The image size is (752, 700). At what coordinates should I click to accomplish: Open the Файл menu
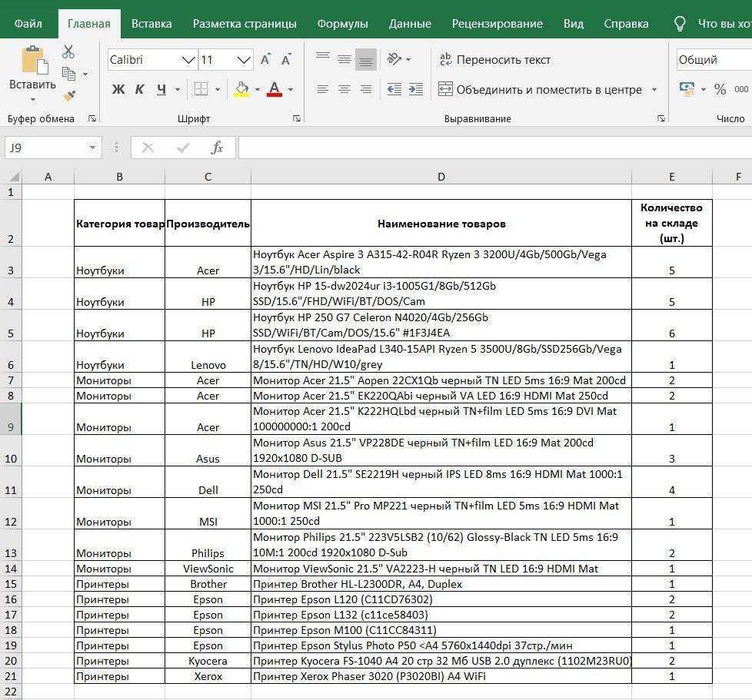click(28, 23)
